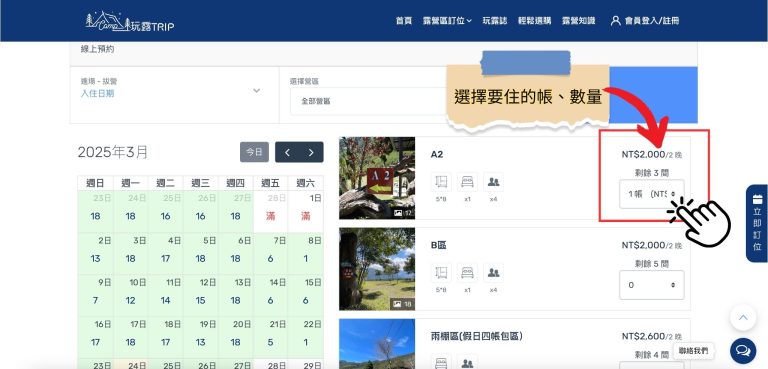768x369 pixels.
Task: Click the calendar icon in 立即訂位 tab
Action: 757,199
